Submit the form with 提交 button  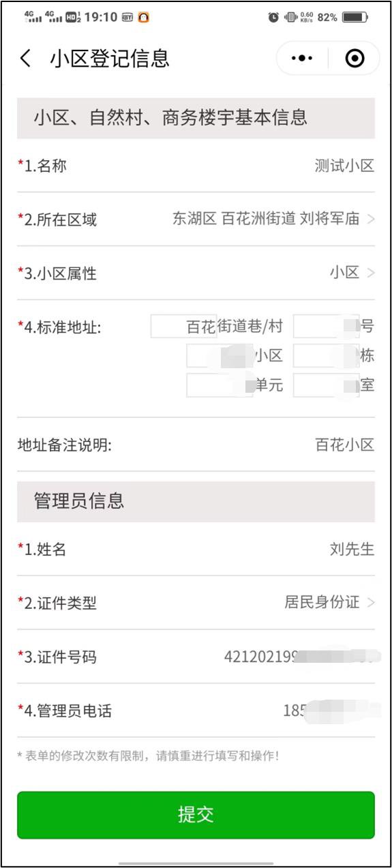[x=196, y=814]
